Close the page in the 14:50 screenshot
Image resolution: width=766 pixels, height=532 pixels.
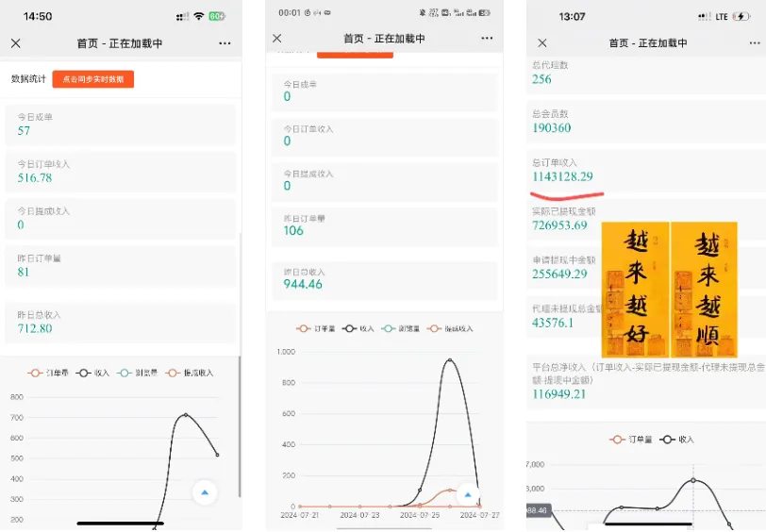tap(16, 43)
